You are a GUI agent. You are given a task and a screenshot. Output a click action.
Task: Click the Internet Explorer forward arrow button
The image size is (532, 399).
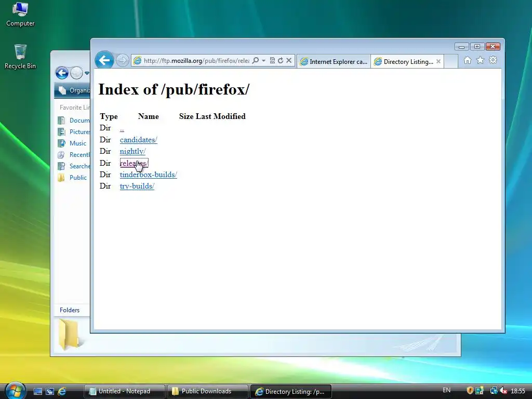(x=122, y=60)
